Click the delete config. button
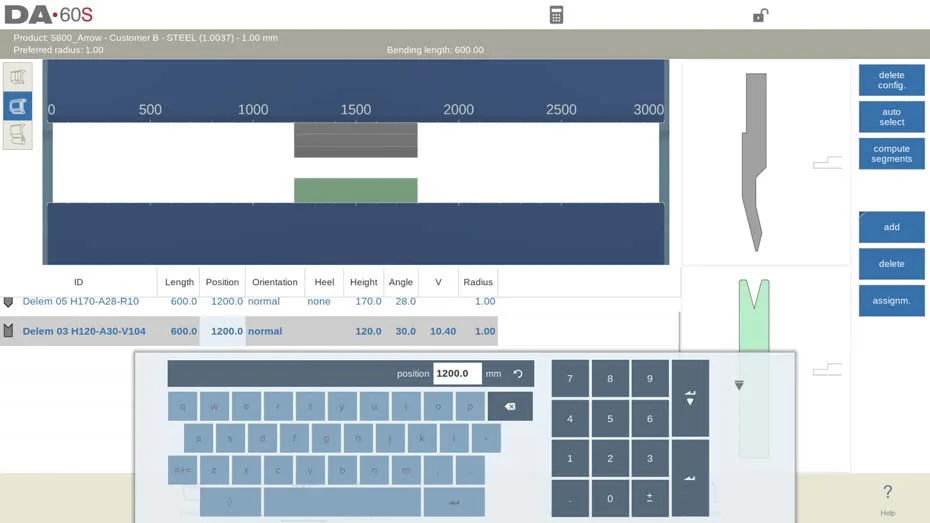 tap(891, 80)
